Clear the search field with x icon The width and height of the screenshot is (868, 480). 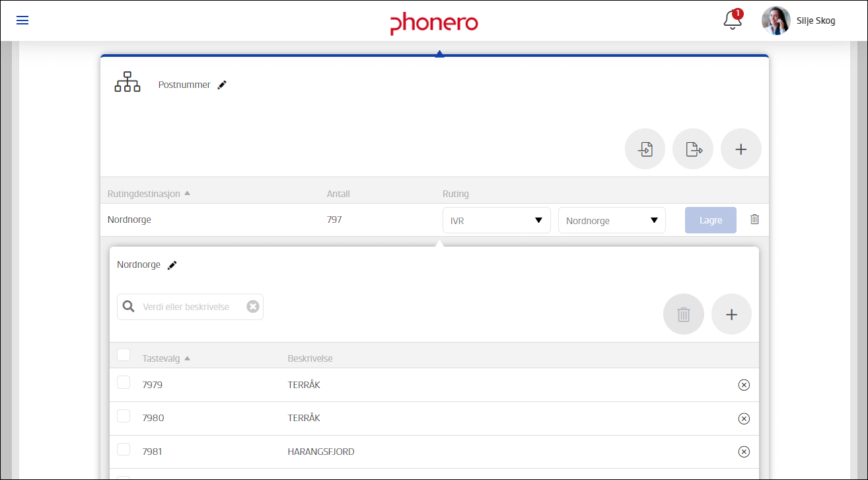coord(253,307)
